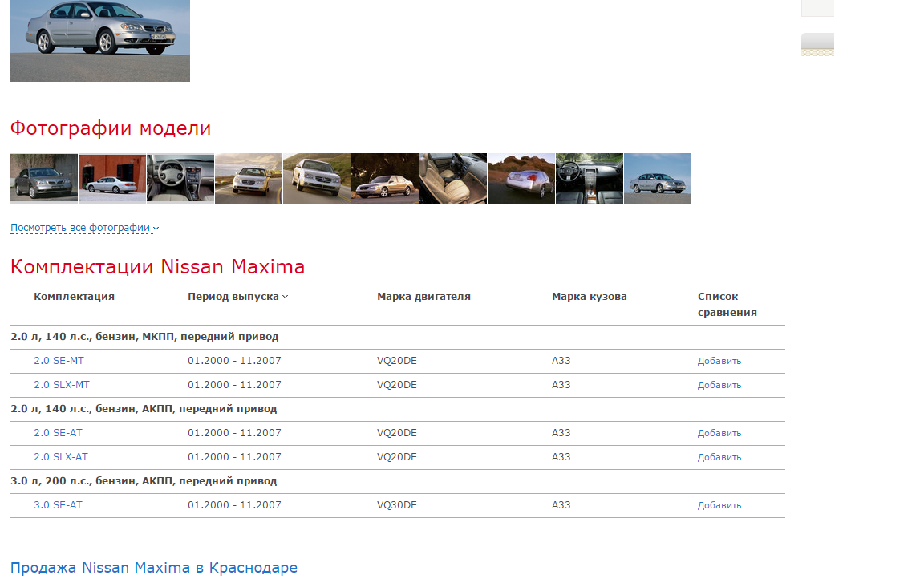Screen dimensions: 924x583
Task: Open beige leather seats interior thumbnail
Action: (x=453, y=179)
